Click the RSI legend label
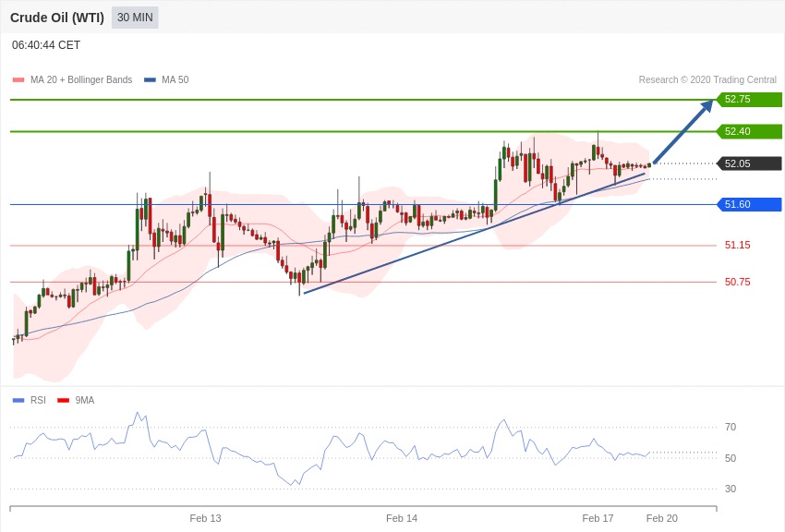The image size is (785, 532). (x=38, y=400)
